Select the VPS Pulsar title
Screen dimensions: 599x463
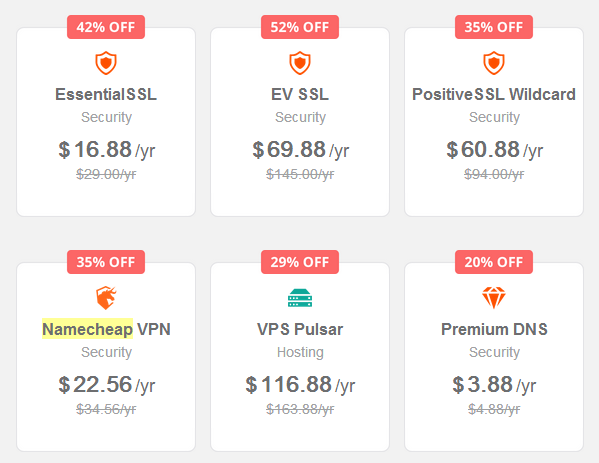pyautogui.click(x=300, y=329)
